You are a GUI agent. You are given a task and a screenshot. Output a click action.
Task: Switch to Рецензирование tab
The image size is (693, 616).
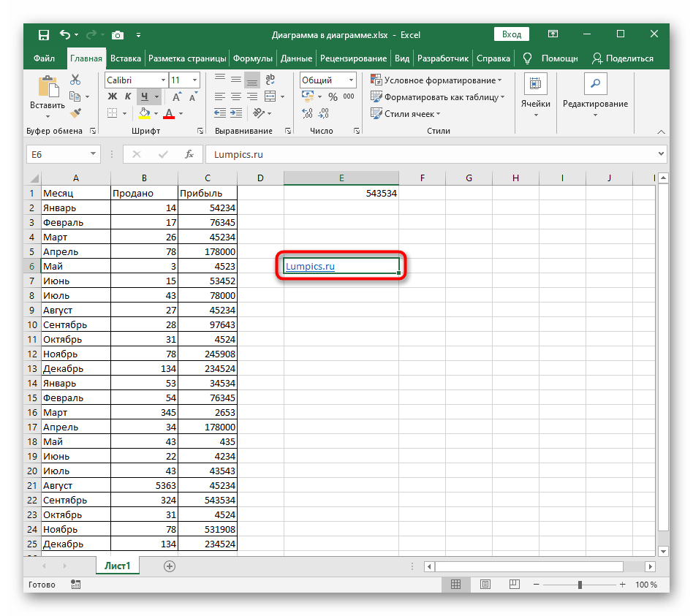click(353, 58)
